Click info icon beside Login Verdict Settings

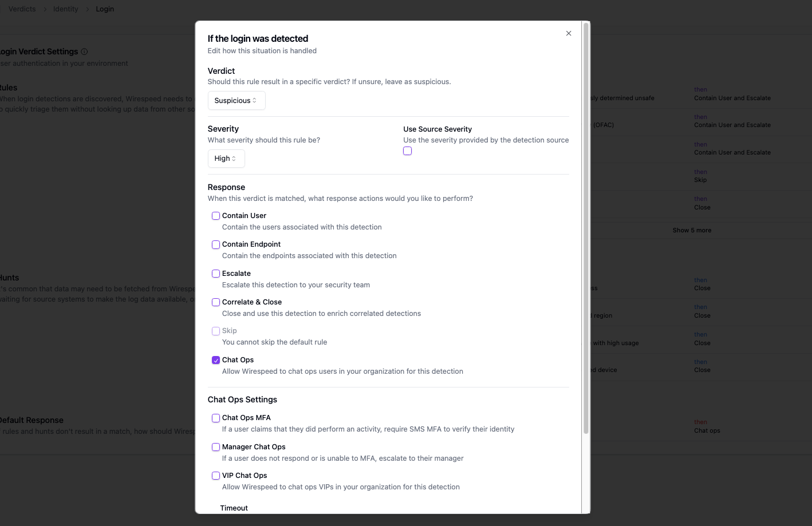(84, 52)
